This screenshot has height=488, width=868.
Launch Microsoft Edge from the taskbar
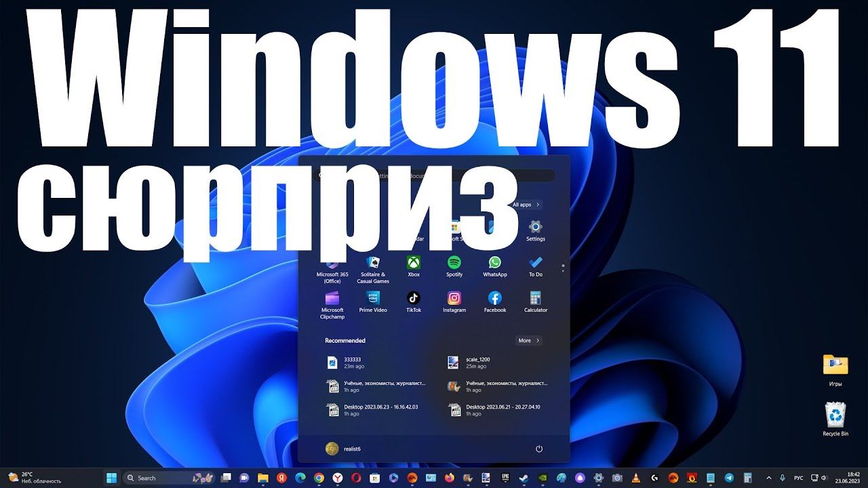[300, 478]
